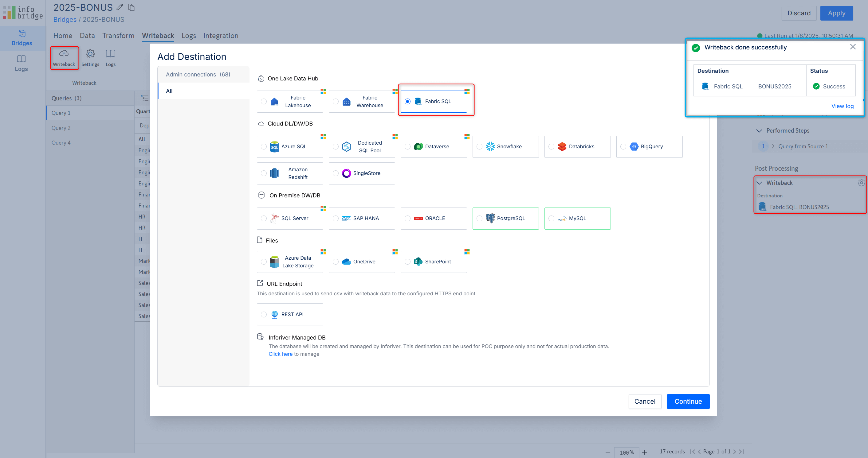The width and height of the screenshot is (868, 458).
Task: Switch to the Home tab
Action: [63, 36]
